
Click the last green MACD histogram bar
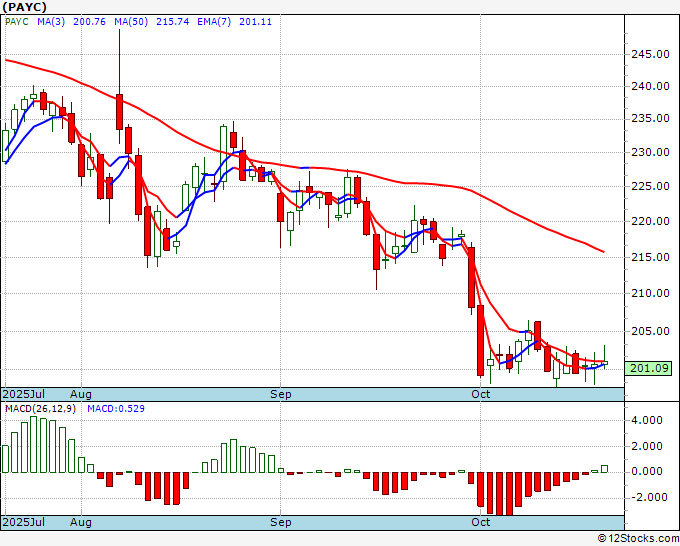(x=605, y=469)
